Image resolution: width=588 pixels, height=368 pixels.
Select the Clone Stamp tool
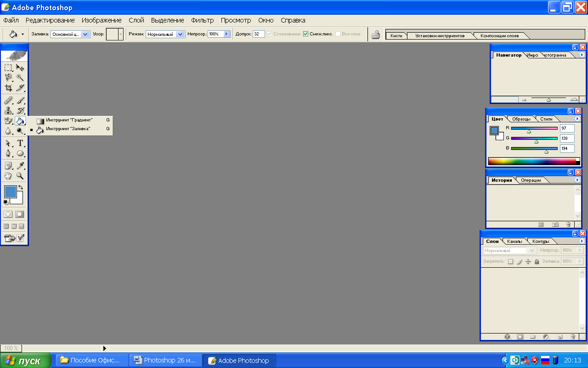click(8, 111)
